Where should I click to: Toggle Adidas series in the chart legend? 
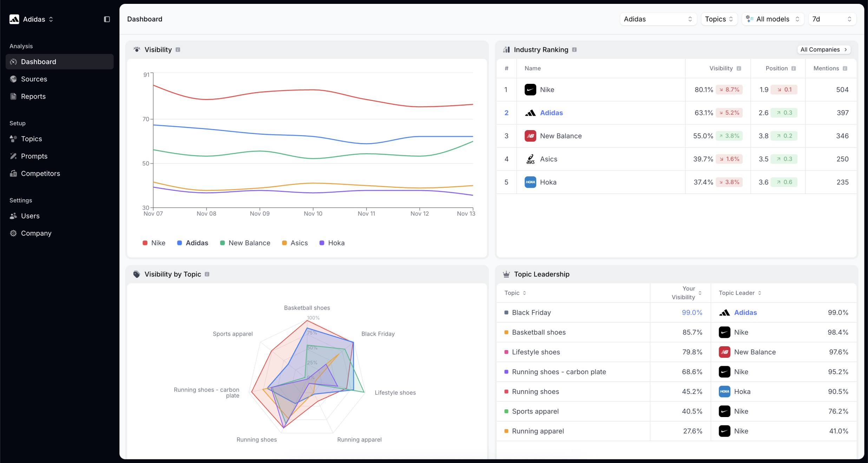[192, 243]
